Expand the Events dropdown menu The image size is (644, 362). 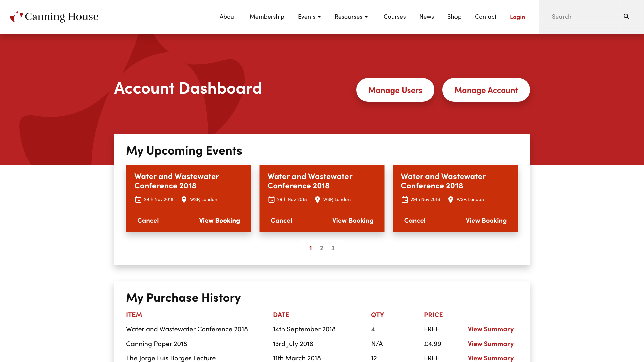click(x=309, y=17)
